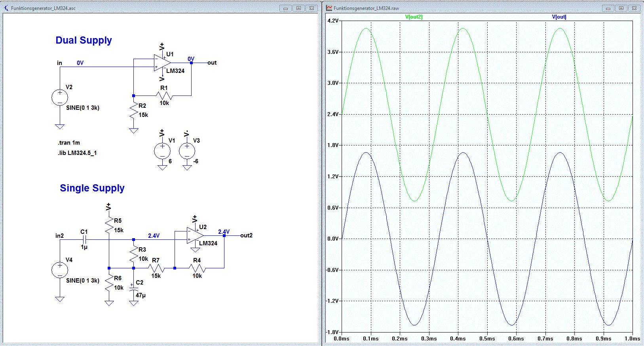Select the V3 -6V supply source symbol

[x=187, y=151]
